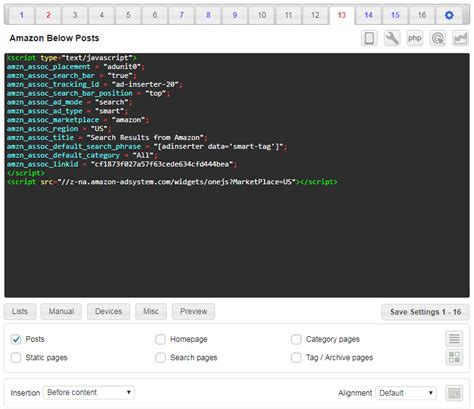Click the amzn_assoc_placement code line
Viewport: 474px width, 409px height.
75,67
